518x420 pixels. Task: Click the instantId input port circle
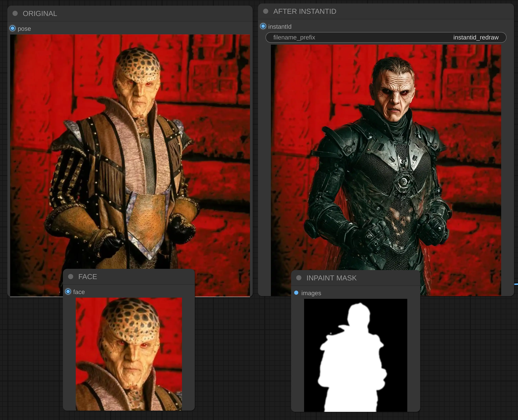click(x=263, y=26)
